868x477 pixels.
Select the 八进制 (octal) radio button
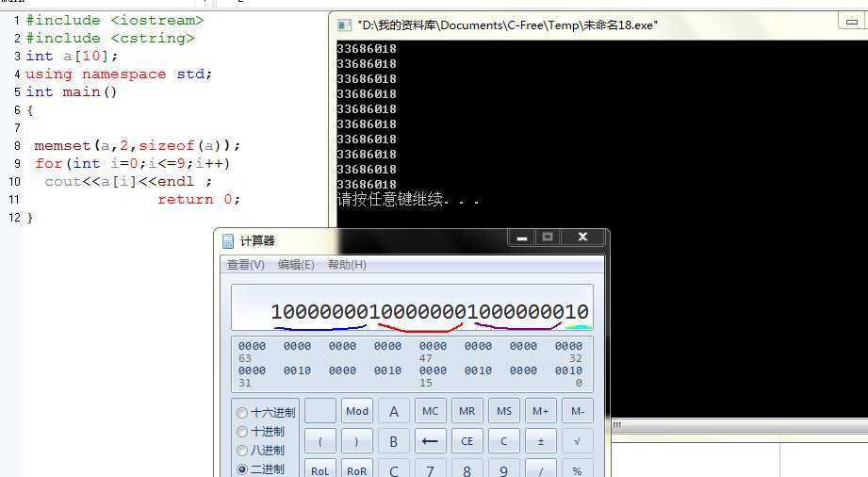coord(242,451)
